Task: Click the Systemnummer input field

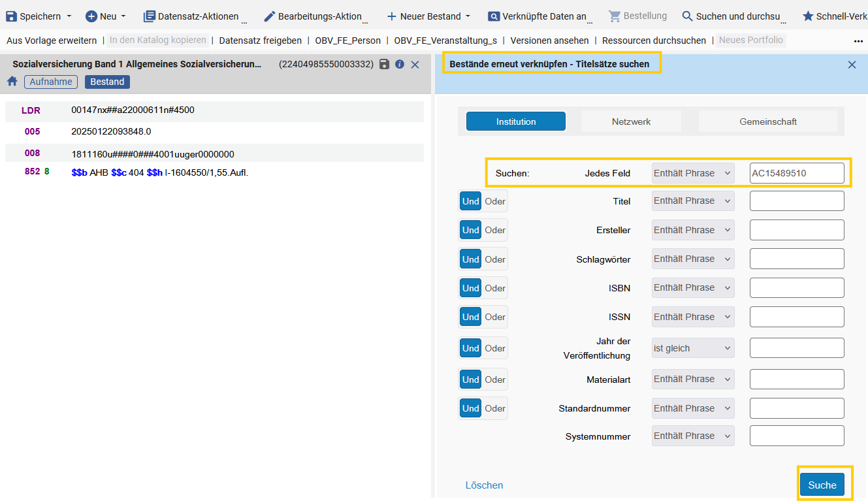Action: (797, 436)
